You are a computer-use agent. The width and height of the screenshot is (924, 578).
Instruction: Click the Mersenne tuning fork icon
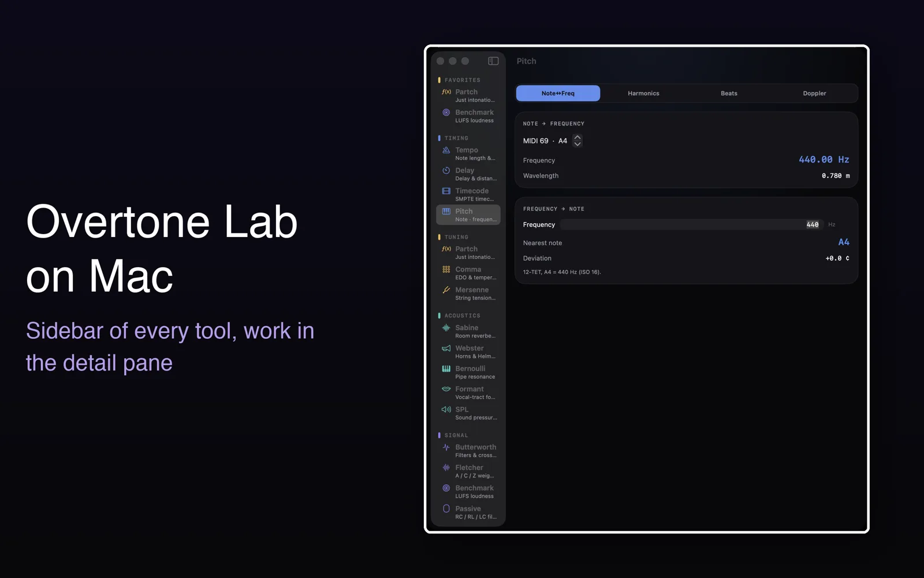pos(446,290)
